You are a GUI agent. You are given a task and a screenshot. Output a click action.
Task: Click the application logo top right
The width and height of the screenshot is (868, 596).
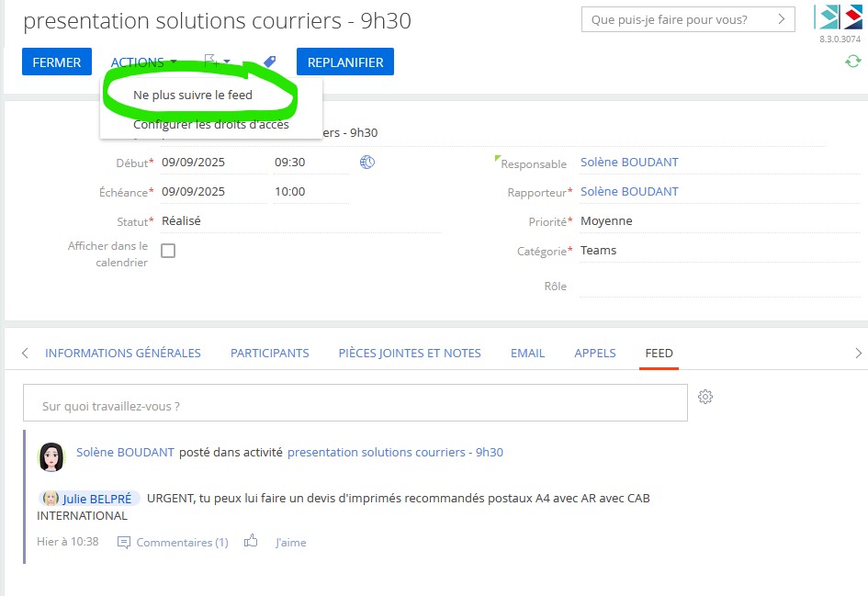click(x=839, y=17)
